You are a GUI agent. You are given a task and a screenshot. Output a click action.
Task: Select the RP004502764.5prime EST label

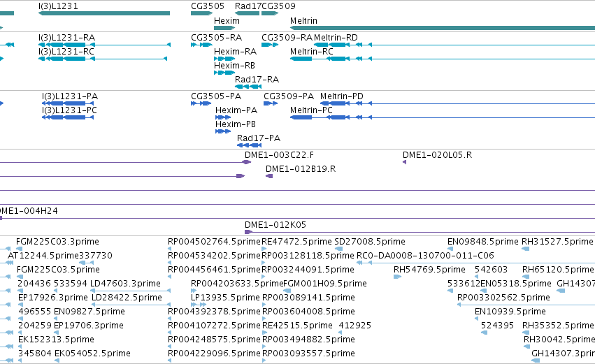pyautogui.click(x=215, y=242)
